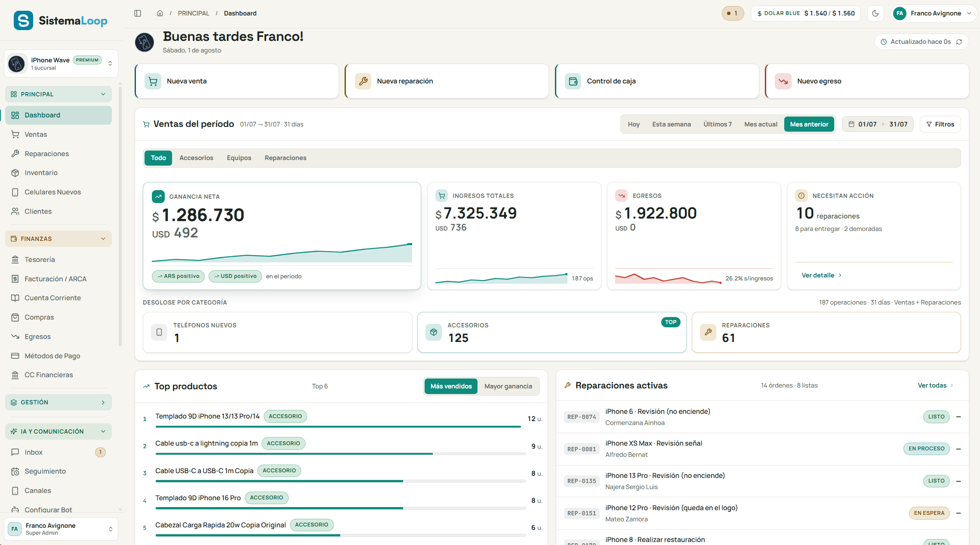
Task: Click the refresh icon next to Actualizado
Action: [x=959, y=42]
